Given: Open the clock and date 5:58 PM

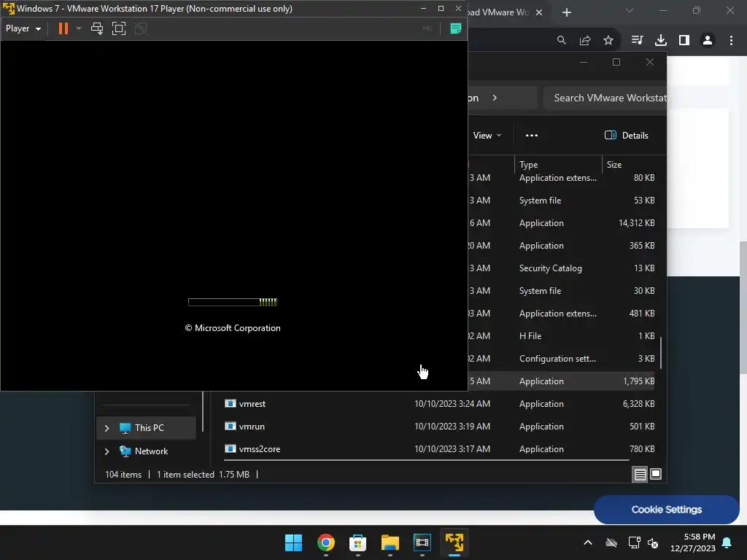Looking at the screenshot, I should (x=693, y=542).
